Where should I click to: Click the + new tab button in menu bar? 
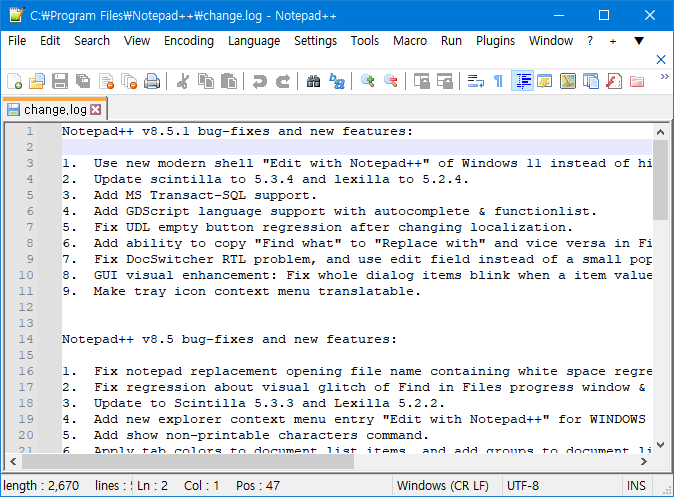point(613,41)
